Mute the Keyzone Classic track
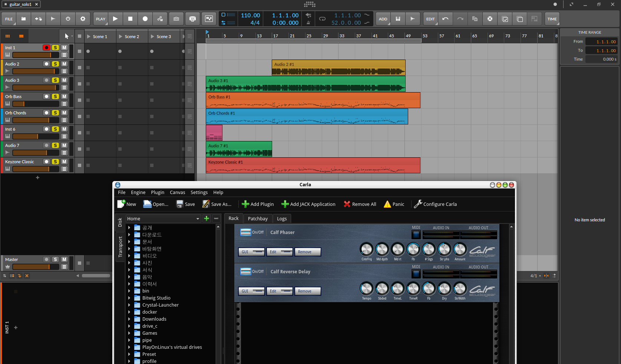 pos(64,161)
